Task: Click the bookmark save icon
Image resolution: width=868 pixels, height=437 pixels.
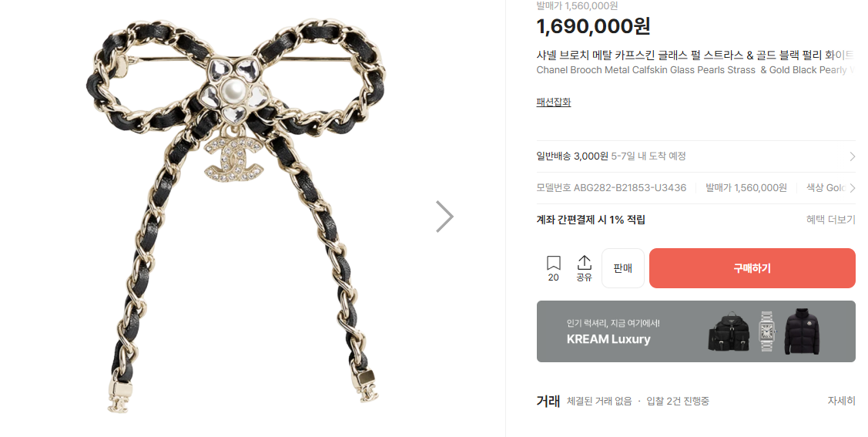Action: tap(553, 263)
